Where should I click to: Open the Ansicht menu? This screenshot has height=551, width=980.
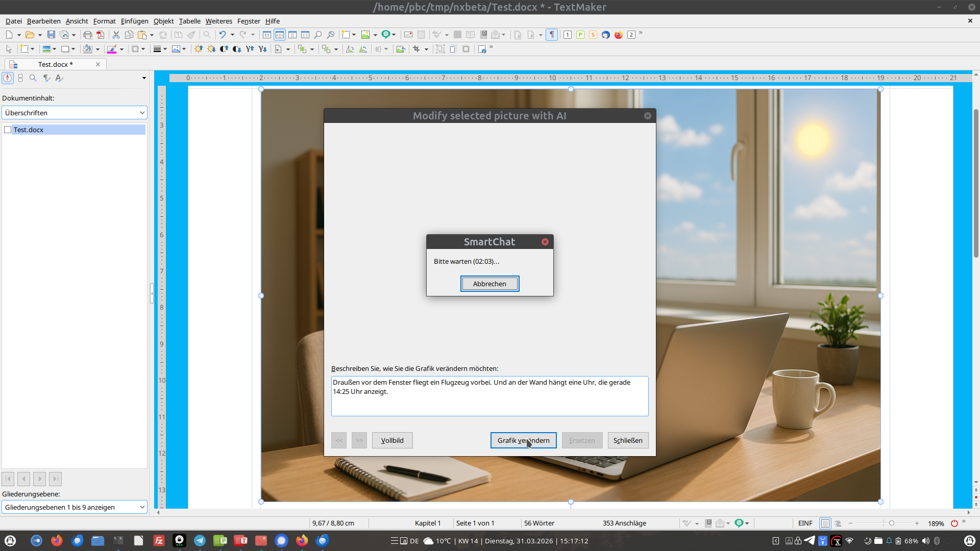point(77,21)
